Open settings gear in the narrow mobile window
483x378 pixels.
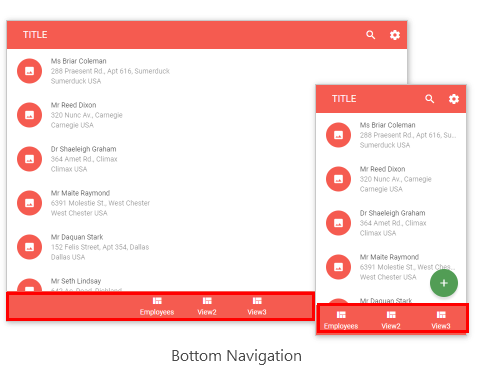(x=454, y=99)
